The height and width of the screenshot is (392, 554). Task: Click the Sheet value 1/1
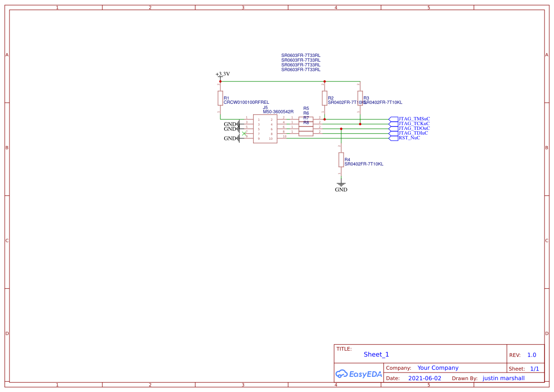tap(535, 368)
